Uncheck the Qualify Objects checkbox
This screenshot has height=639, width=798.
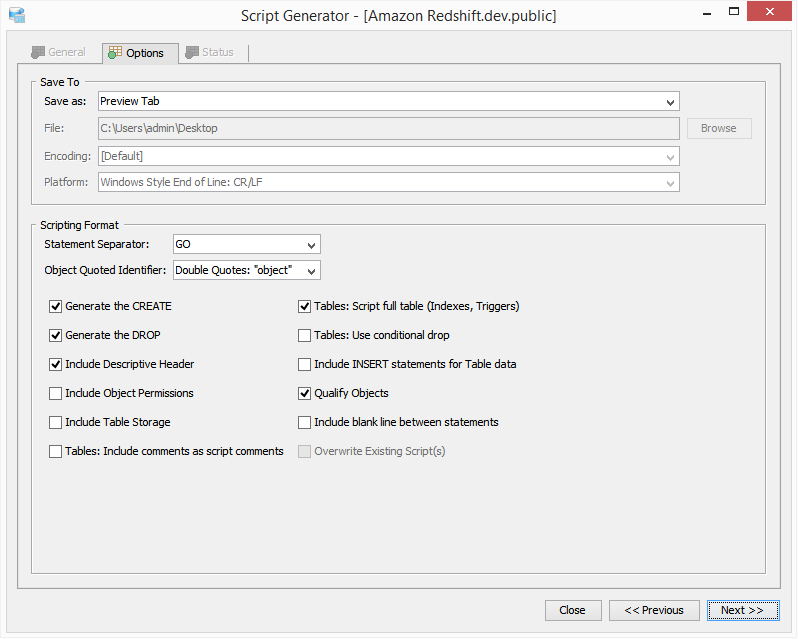pos(305,394)
